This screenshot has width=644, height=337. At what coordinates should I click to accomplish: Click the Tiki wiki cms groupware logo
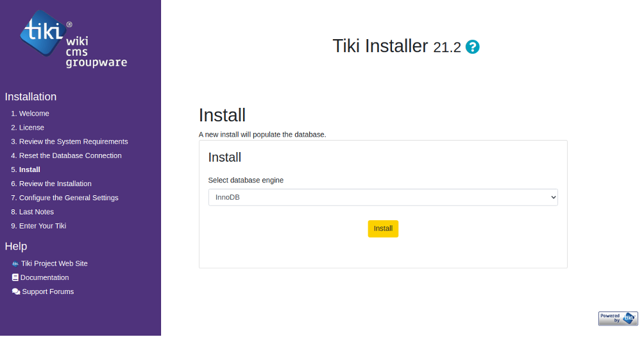pyautogui.click(x=74, y=39)
